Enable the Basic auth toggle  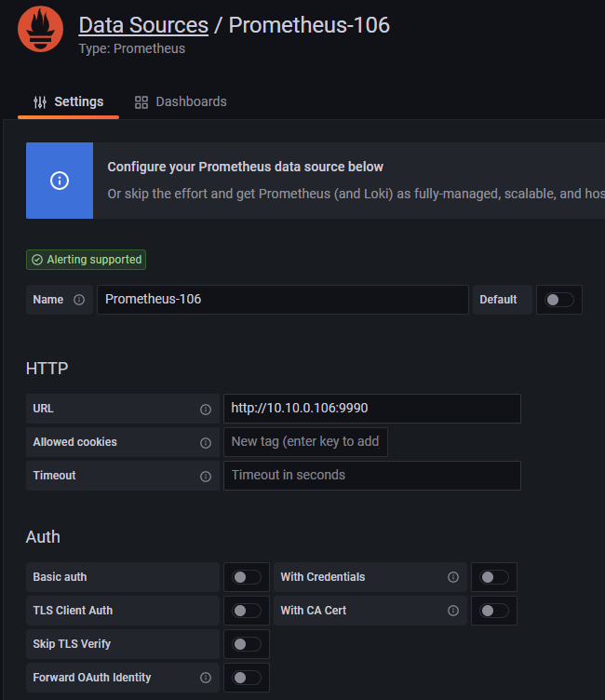(247, 577)
